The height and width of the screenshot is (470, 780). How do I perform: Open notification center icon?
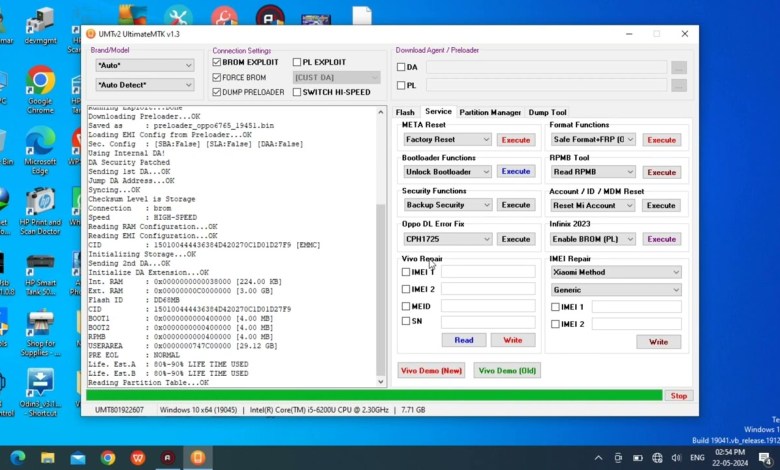click(766, 458)
